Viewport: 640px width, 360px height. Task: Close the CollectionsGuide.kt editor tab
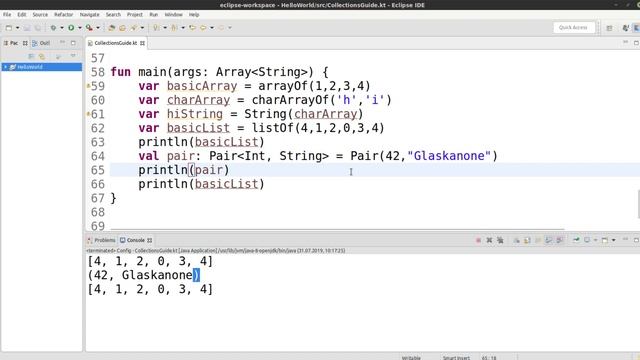tap(142, 43)
